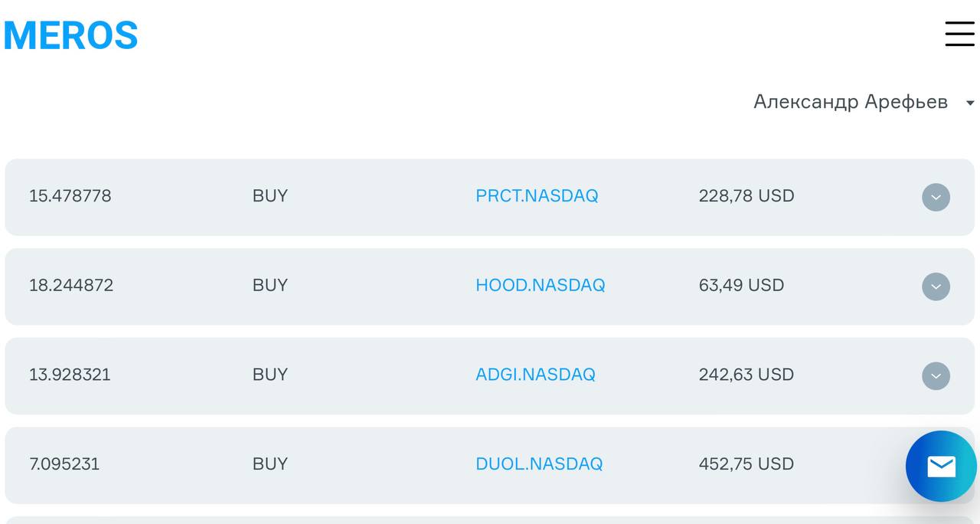Click the 242,63 USD price
Screen dimensions: 980x524
746,375
